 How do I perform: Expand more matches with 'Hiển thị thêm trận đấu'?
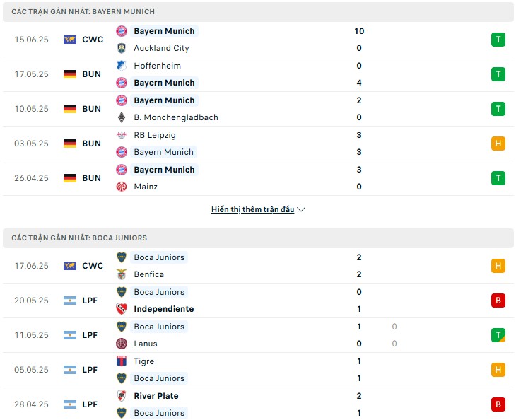point(252,209)
